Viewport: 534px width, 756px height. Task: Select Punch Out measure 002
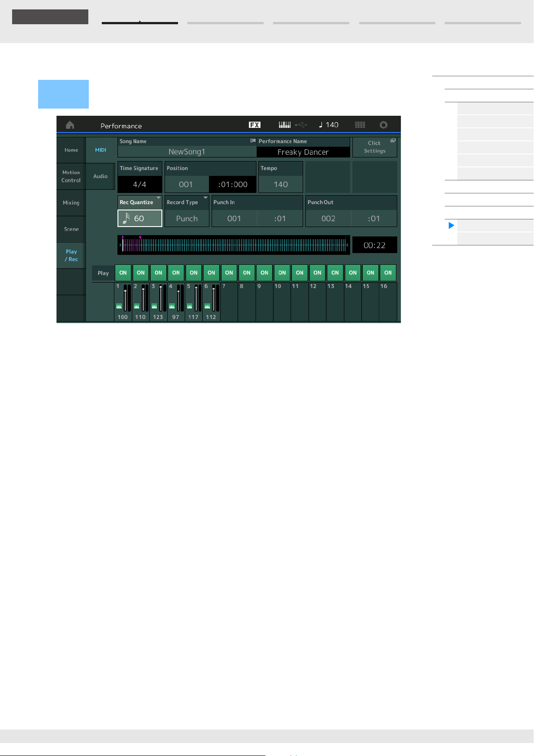pos(328,218)
